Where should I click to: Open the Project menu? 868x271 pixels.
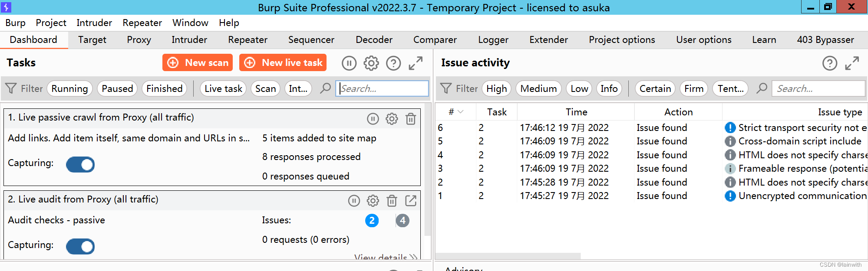coord(51,23)
